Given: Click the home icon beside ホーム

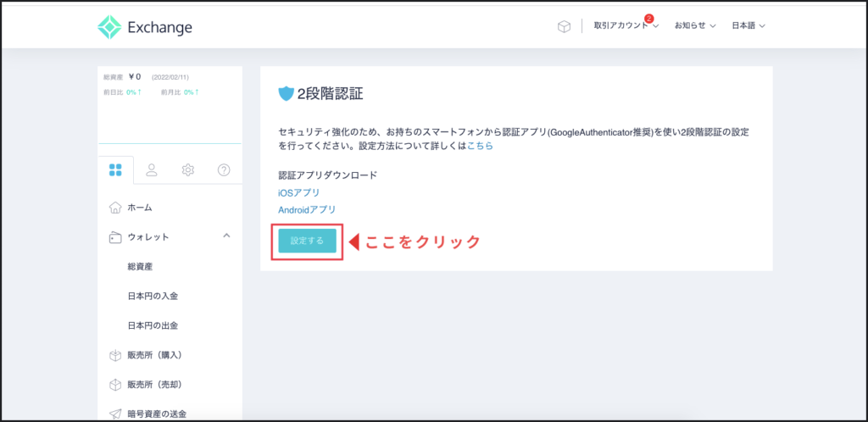Looking at the screenshot, I should click(x=114, y=208).
